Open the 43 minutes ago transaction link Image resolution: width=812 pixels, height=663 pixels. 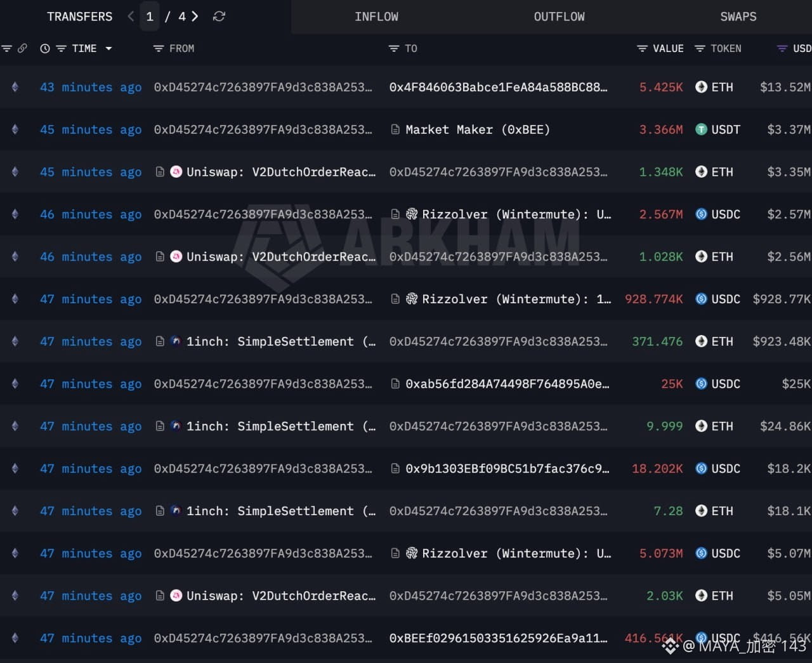(91, 88)
